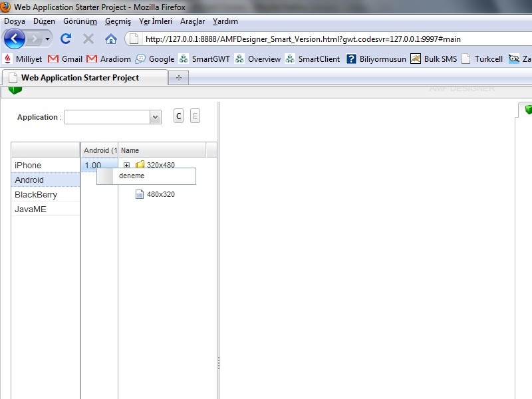Screen dimensions: 532x399
Task: Click the E button next to Application
Action: [x=195, y=116]
